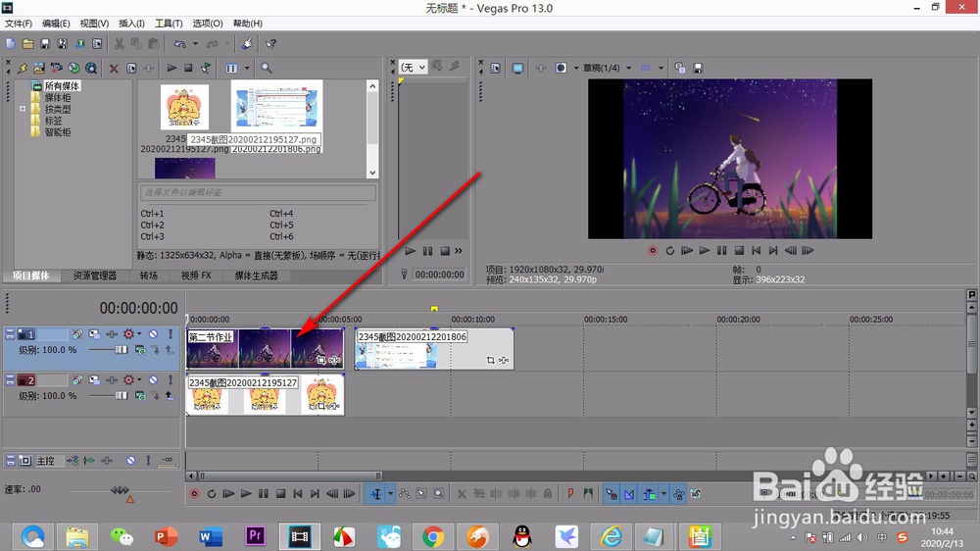
Task: Open the 视频 FX tab
Action: click(x=196, y=275)
